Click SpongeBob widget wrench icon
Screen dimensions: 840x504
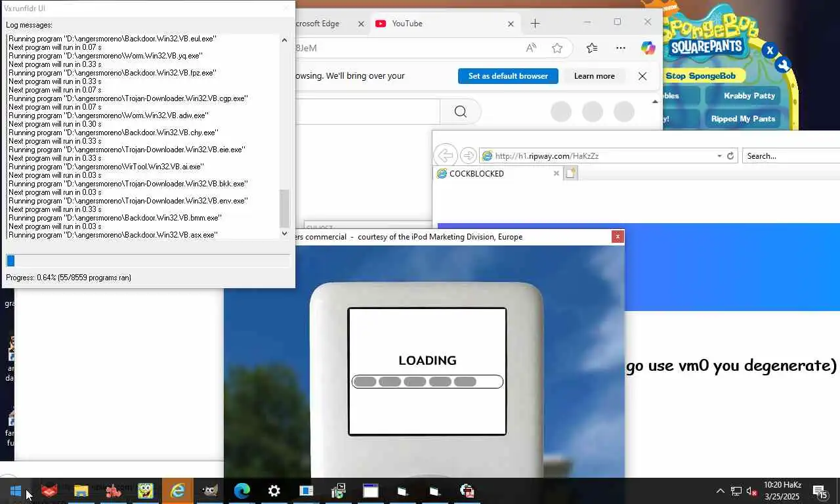(x=782, y=65)
